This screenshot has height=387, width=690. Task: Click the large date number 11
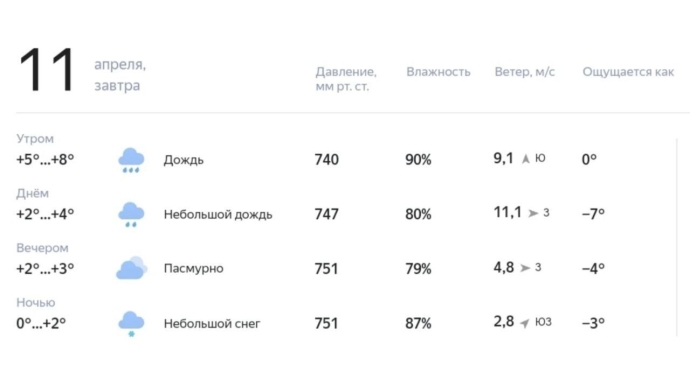[x=47, y=70]
